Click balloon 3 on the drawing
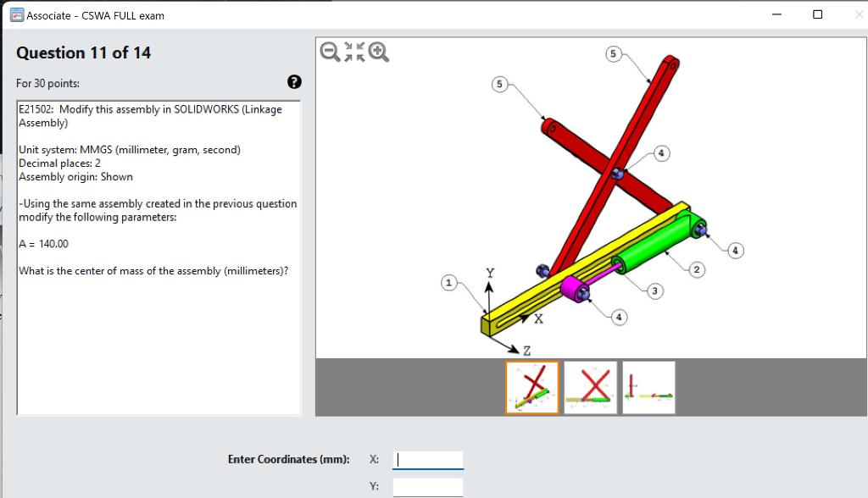 click(x=655, y=290)
